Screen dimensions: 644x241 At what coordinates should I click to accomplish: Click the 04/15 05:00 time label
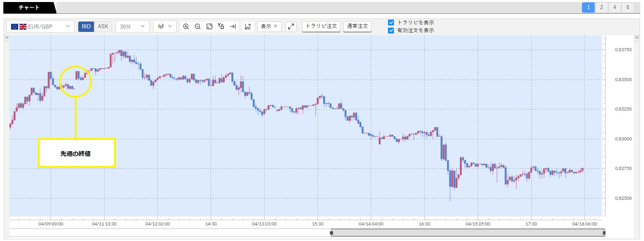click(x=478, y=224)
